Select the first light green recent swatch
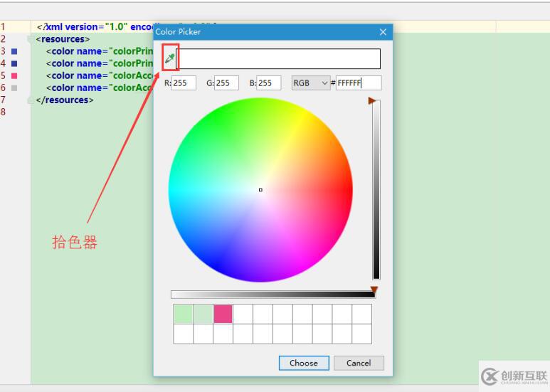Image resolution: width=550 pixels, height=392 pixels. pyautogui.click(x=183, y=314)
